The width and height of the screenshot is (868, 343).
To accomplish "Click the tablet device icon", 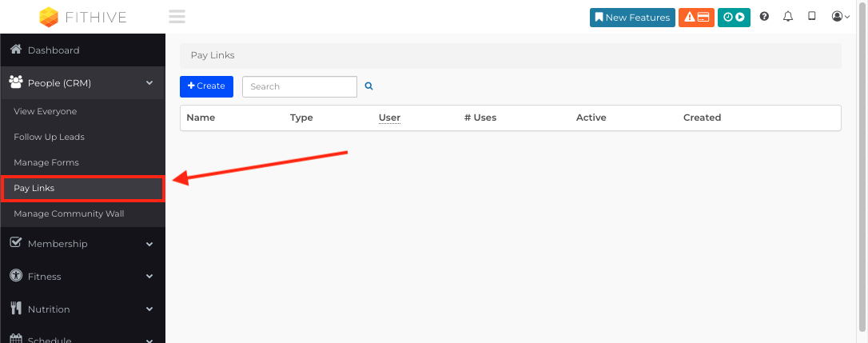I will 812,16.
